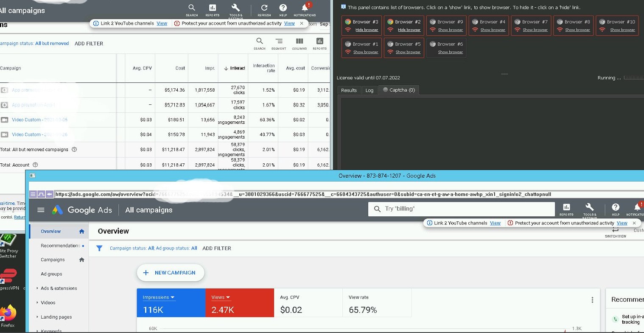
Task: Hide Browser #3 via its Hide browser link
Action: click(367, 30)
